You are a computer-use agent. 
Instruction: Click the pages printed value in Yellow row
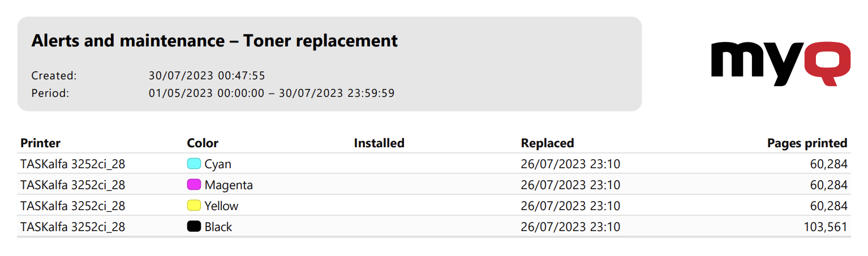828,206
